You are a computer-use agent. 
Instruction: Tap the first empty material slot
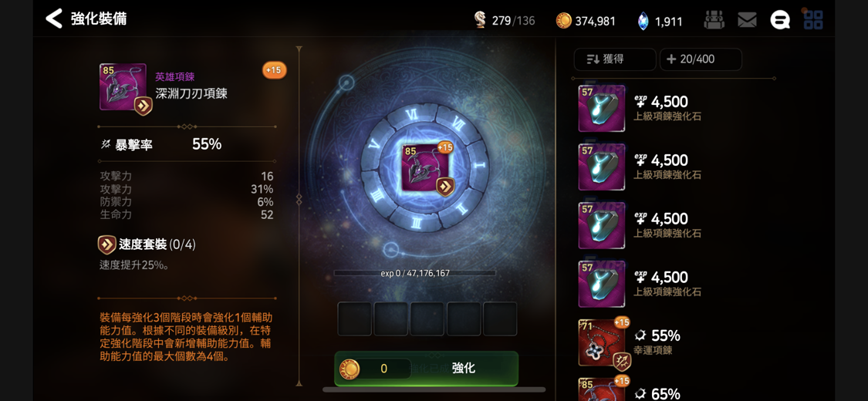pyautogui.click(x=354, y=318)
